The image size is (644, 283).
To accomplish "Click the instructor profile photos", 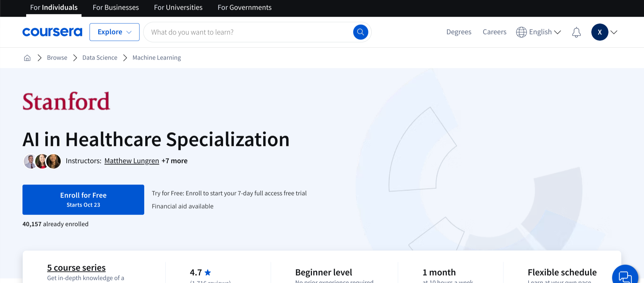I will pyautogui.click(x=42, y=161).
